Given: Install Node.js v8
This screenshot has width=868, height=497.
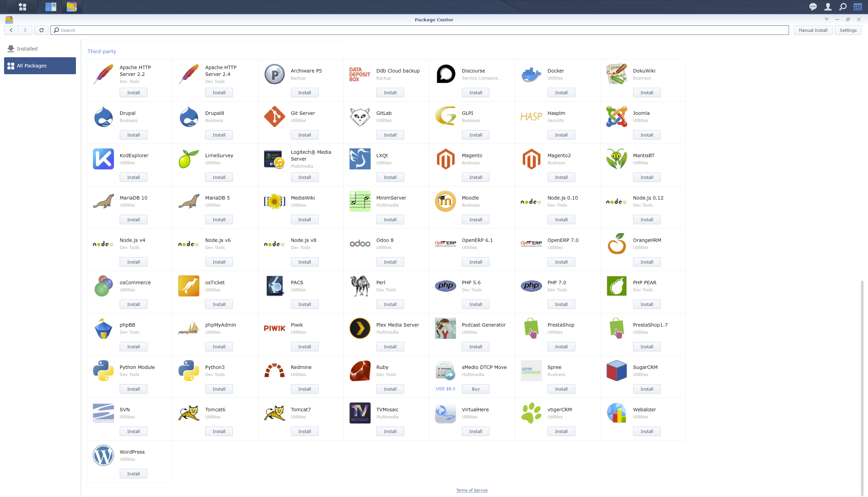Looking at the screenshot, I should [304, 262].
